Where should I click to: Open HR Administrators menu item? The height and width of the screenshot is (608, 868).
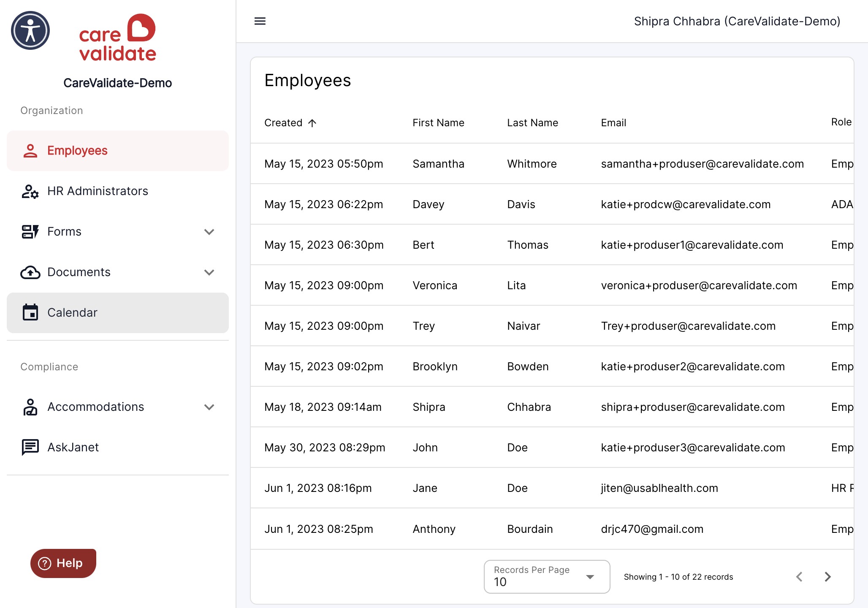(118, 191)
